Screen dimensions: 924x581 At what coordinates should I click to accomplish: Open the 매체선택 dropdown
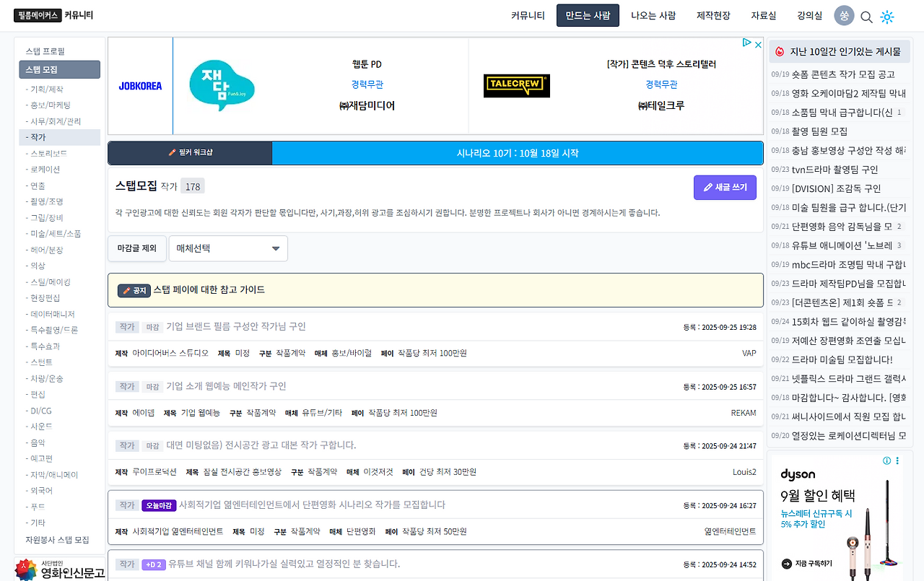[227, 248]
